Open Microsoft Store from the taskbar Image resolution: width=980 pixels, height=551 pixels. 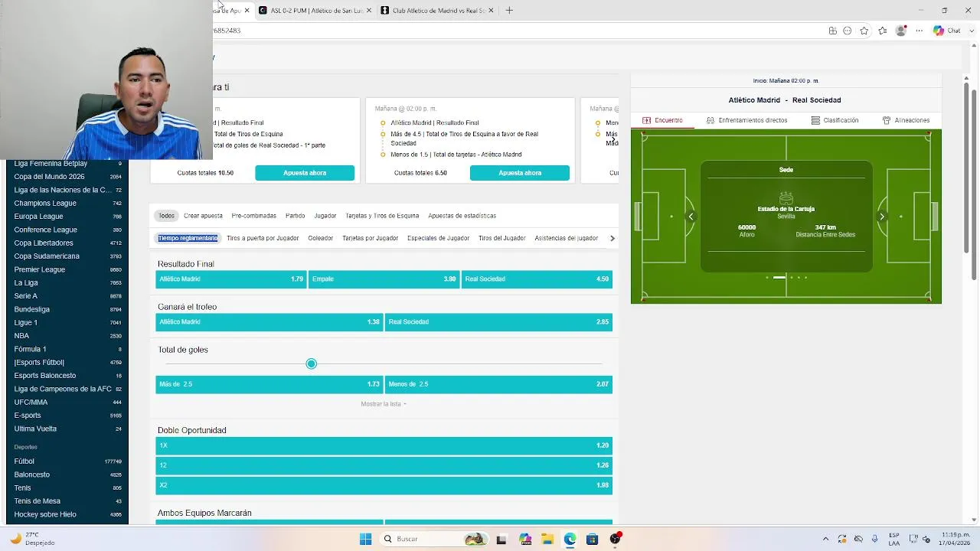tap(592, 539)
